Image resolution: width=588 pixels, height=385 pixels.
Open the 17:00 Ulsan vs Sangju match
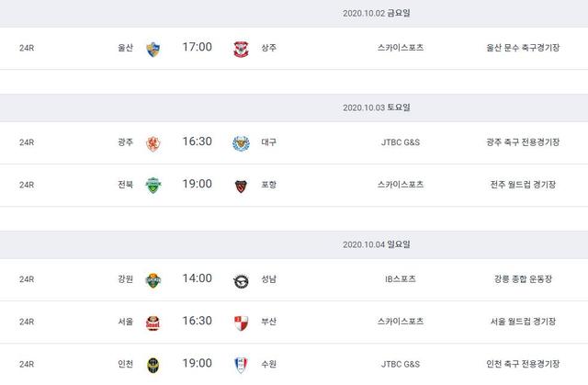point(198,48)
